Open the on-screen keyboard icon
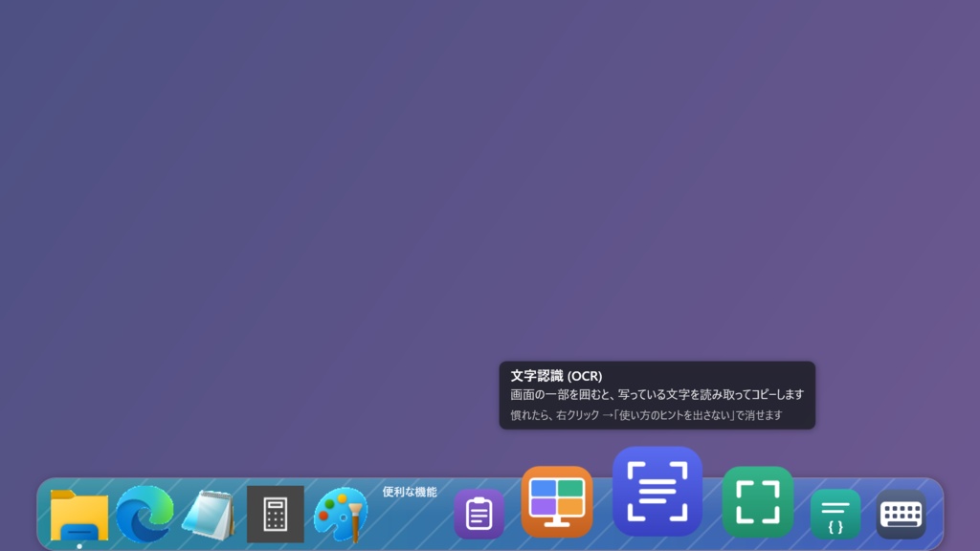The image size is (980, 551). pyautogui.click(x=902, y=514)
